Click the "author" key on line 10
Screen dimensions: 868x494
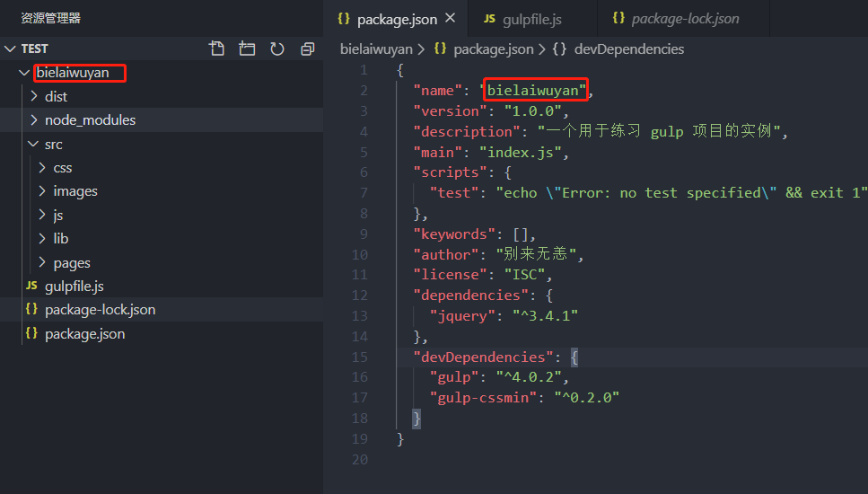coord(445,254)
